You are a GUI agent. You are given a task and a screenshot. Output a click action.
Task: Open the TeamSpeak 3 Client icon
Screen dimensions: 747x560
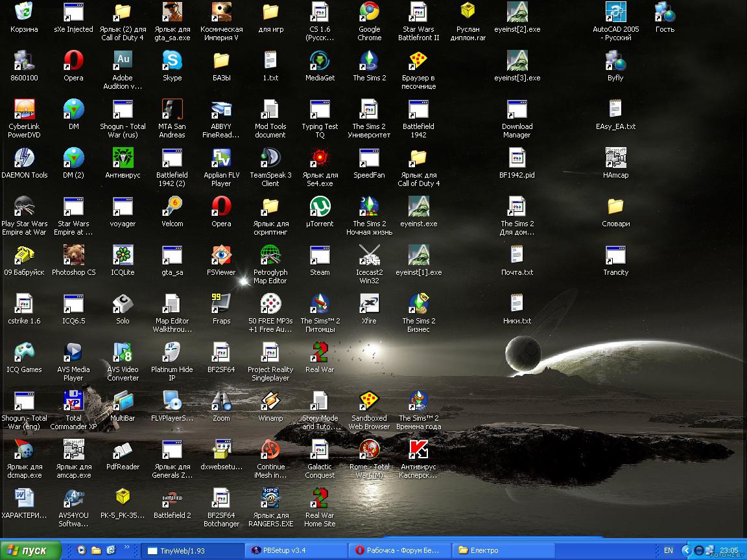270,158
